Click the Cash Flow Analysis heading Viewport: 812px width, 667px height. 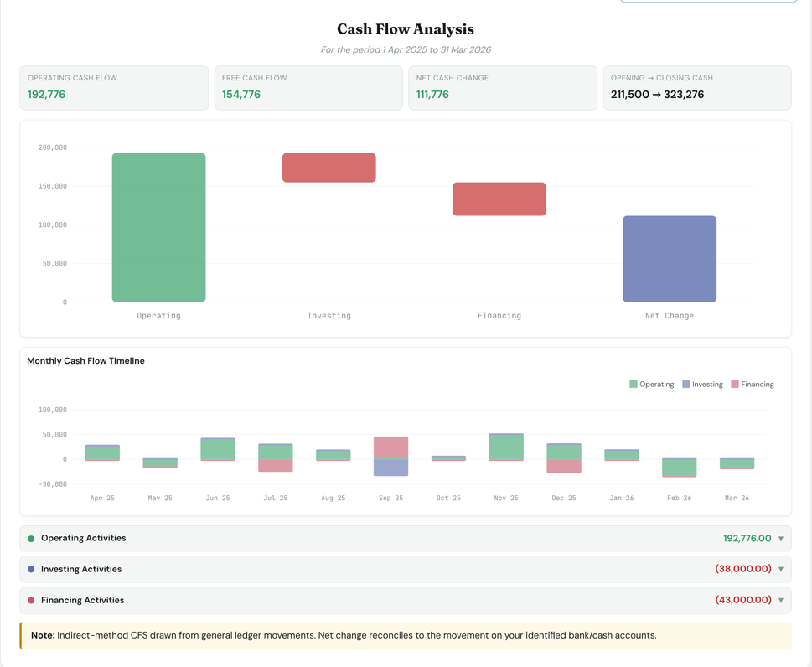(406, 29)
